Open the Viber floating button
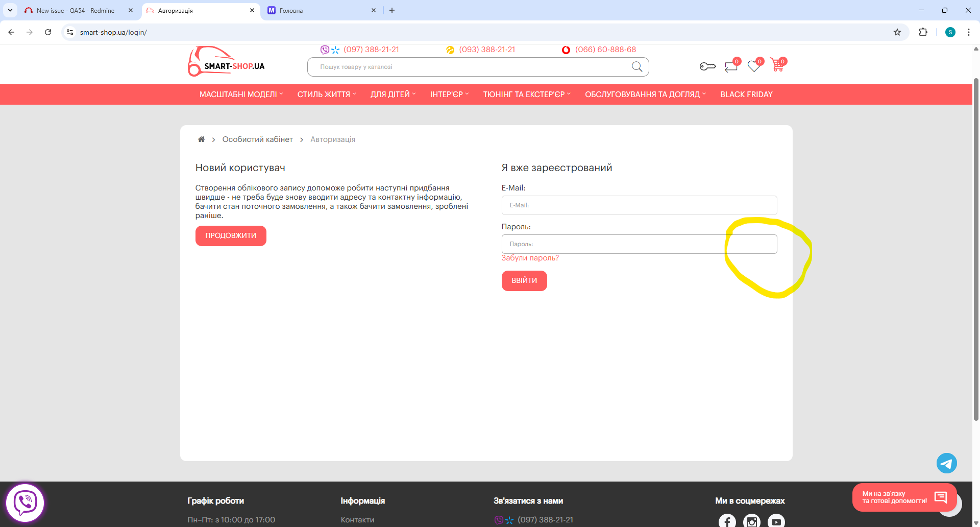The height and width of the screenshot is (527, 980). (25, 502)
